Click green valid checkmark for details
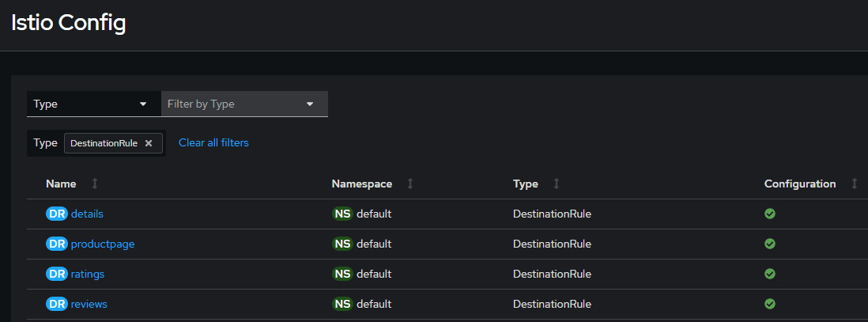The height and width of the screenshot is (322, 868). tap(770, 214)
